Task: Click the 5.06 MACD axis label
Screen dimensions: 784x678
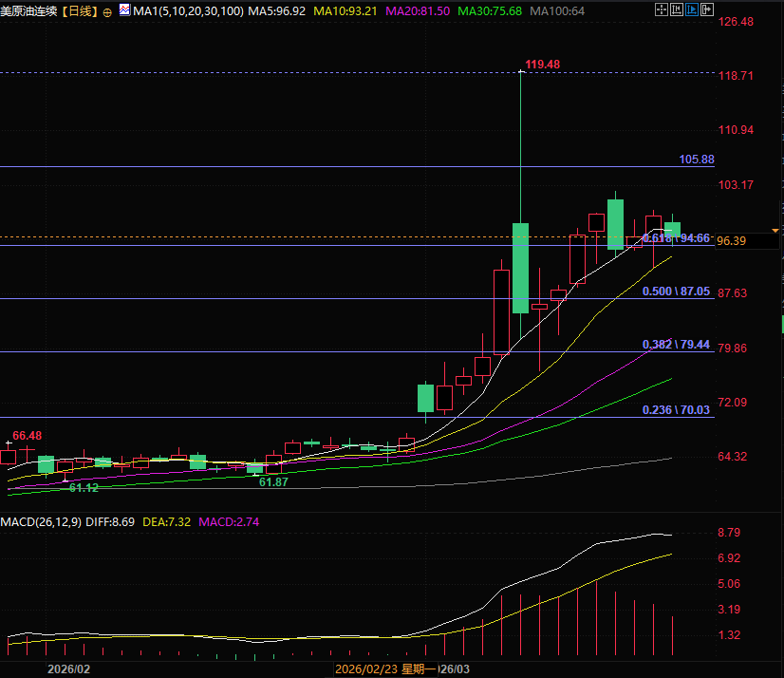Action: coord(729,583)
